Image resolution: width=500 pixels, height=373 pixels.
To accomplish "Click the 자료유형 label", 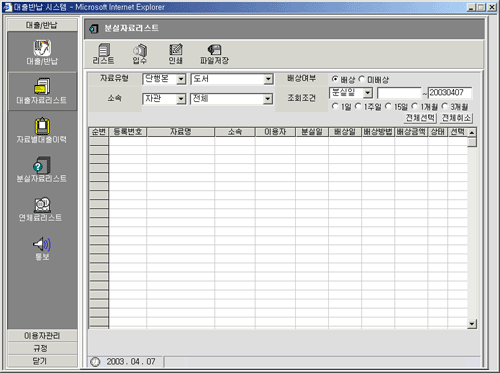I will 114,79.
